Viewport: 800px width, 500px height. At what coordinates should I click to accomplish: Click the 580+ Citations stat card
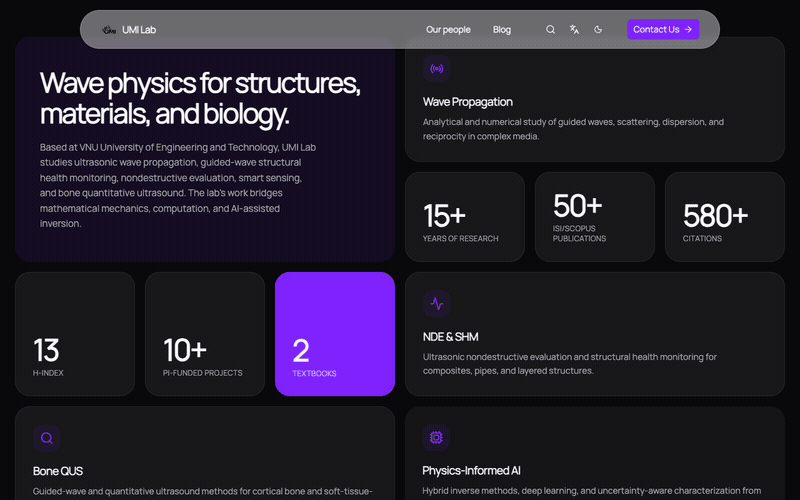point(724,217)
